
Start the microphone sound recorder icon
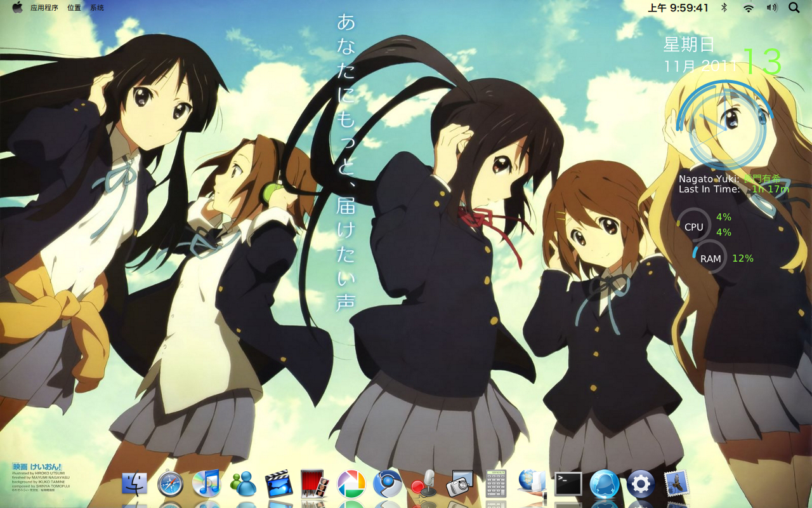(x=424, y=484)
